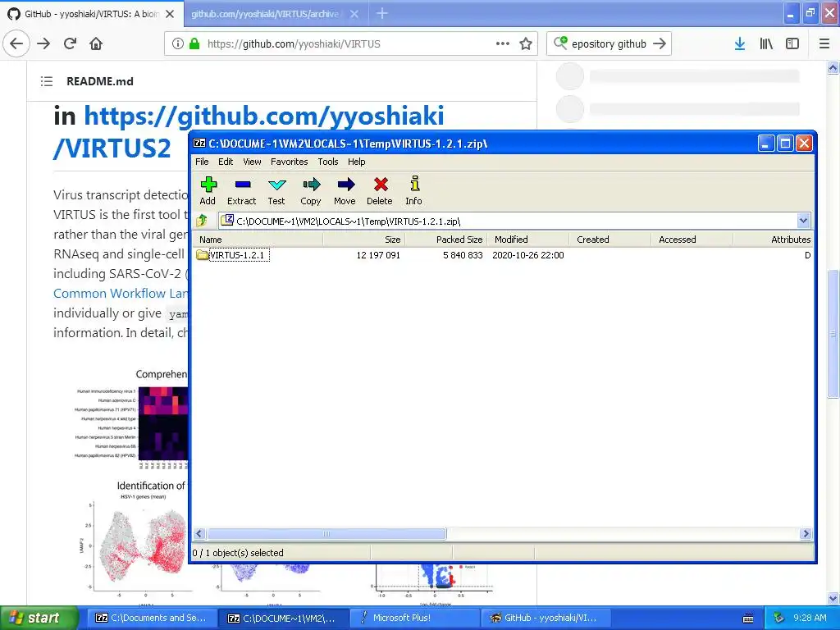Click horizontal scrollbar right arrow in 7-Zip
840x630 pixels.
(806, 533)
